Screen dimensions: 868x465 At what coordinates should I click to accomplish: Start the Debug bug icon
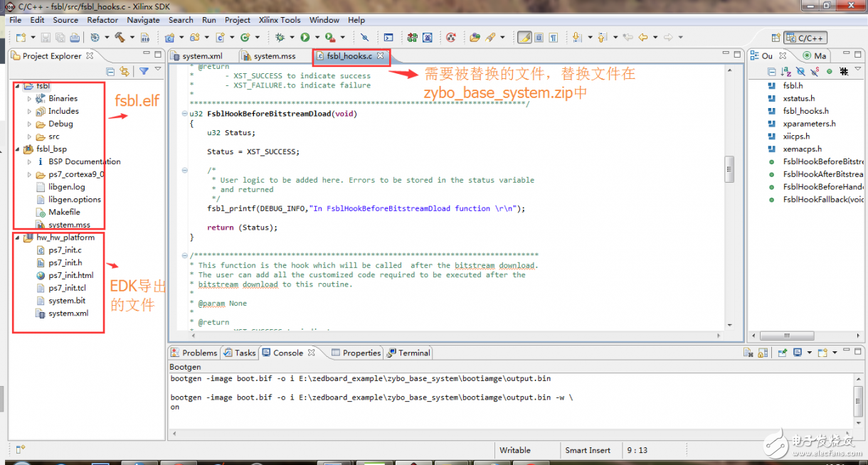point(280,37)
